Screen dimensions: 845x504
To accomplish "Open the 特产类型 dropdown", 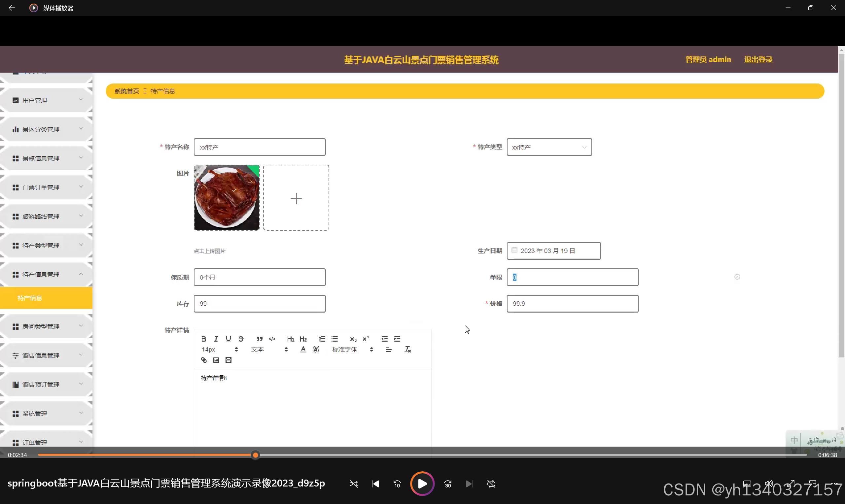I will click(x=549, y=147).
